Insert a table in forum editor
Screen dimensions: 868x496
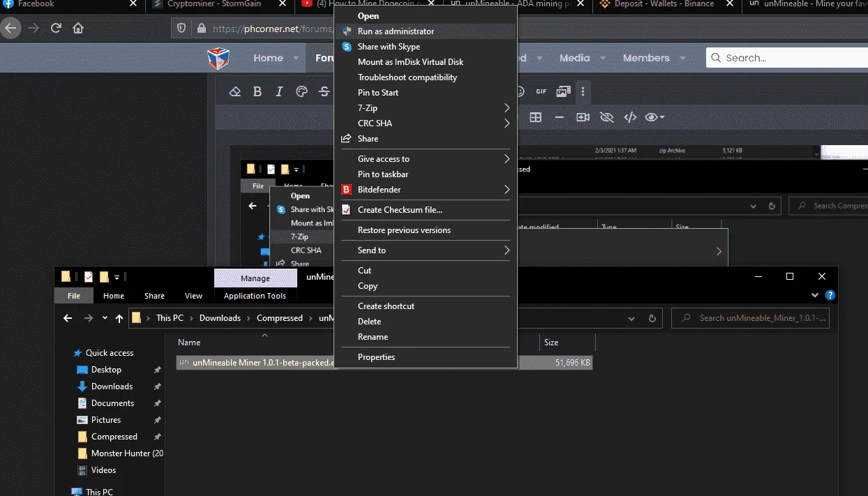click(536, 117)
